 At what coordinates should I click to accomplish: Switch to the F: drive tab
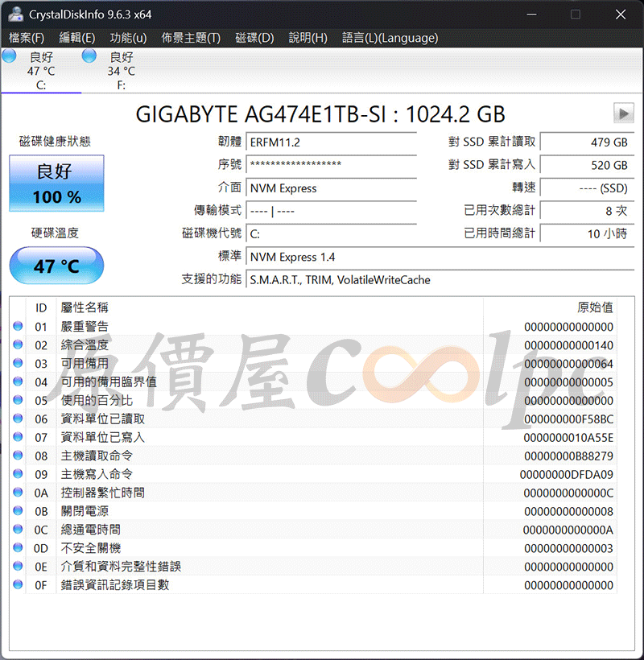pos(122,70)
